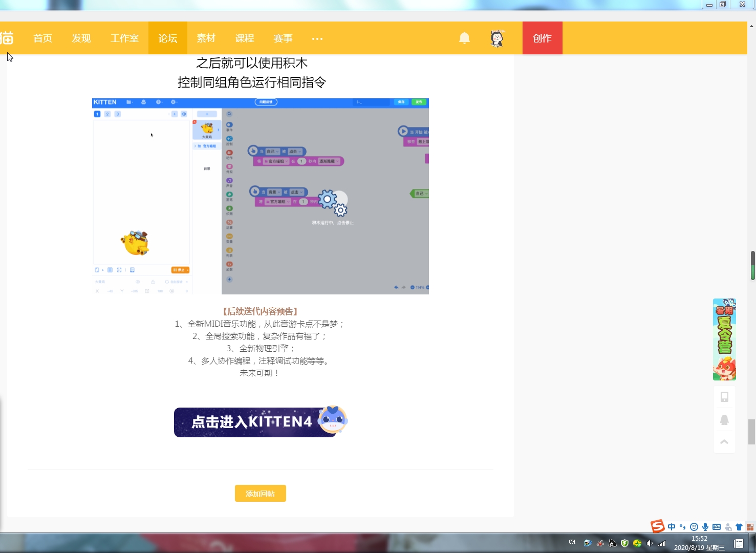Go to the 首页 home tab
Screen dimensions: 756x553
43,38
